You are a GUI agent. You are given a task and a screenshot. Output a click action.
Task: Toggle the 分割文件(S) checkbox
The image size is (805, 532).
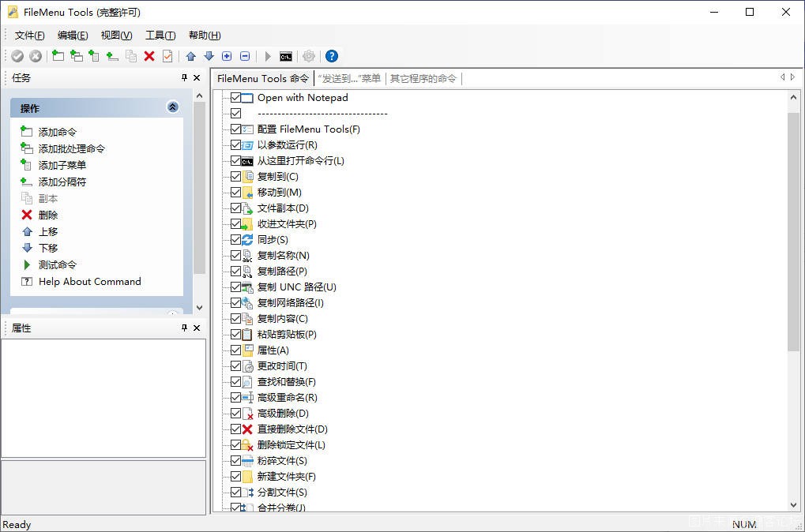[x=235, y=493]
